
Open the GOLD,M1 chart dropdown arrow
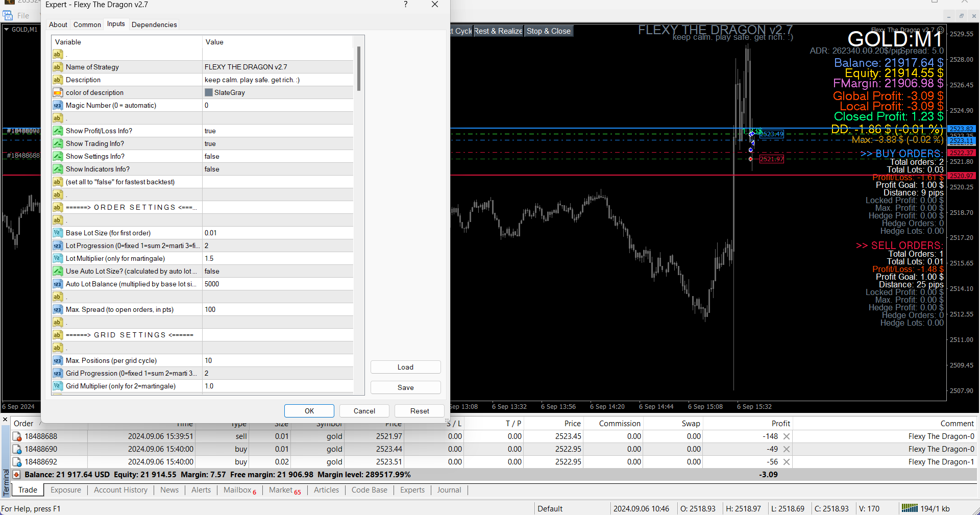[x=7, y=30]
